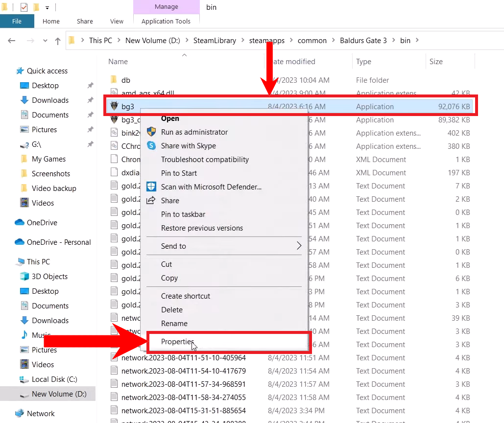Expand the path dropdown after bin
The image size is (504, 423).
pos(417,41)
